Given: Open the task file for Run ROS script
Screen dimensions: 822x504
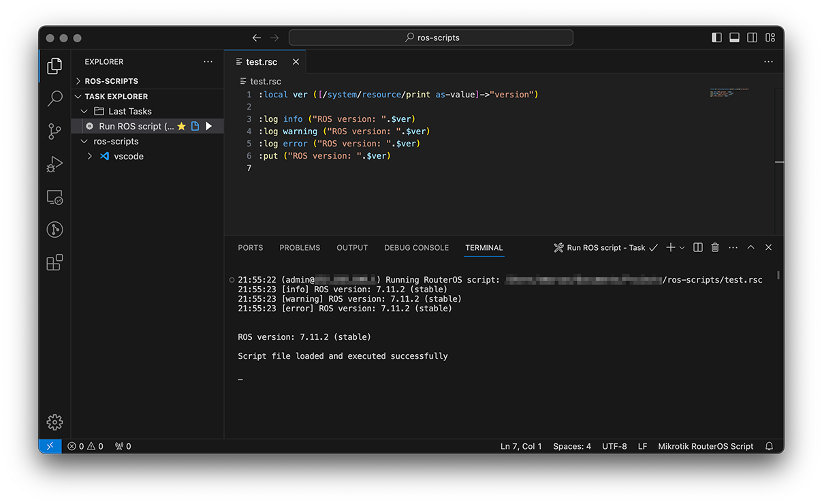Looking at the screenshot, I should click(195, 126).
